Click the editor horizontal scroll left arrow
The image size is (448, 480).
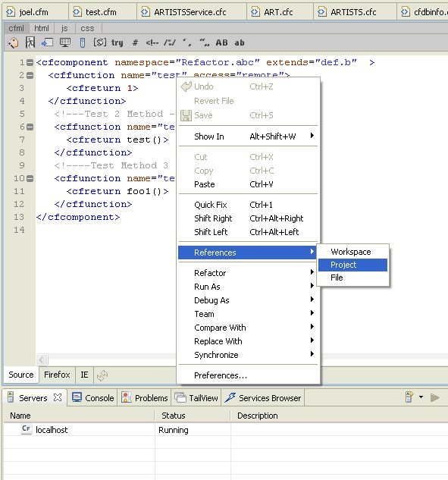coord(42,359)
